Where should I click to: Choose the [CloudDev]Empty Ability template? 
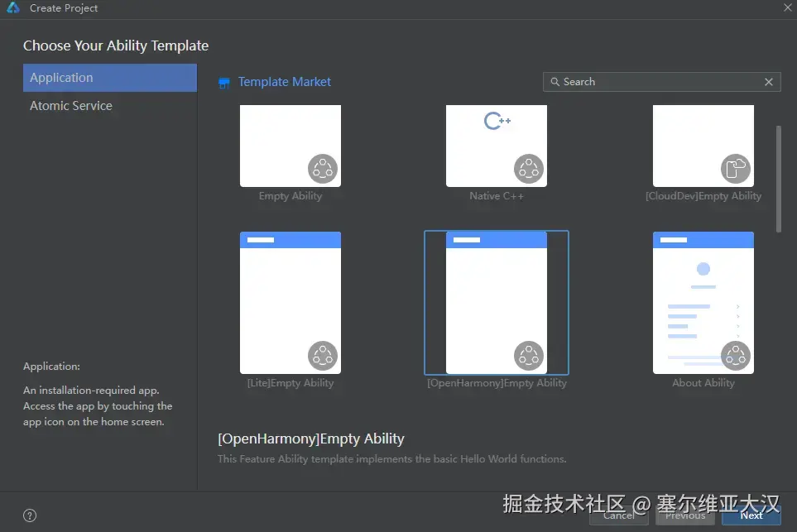[x=703, y=146]
